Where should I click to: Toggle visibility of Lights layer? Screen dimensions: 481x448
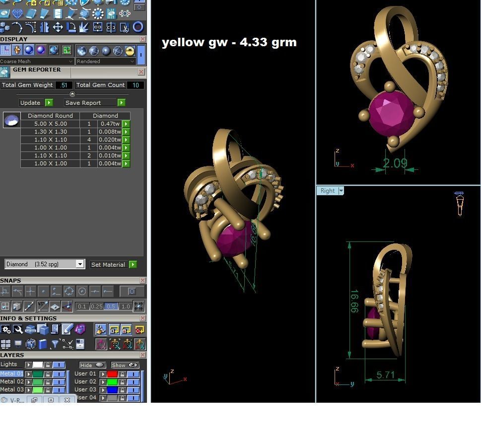(59, 365)
